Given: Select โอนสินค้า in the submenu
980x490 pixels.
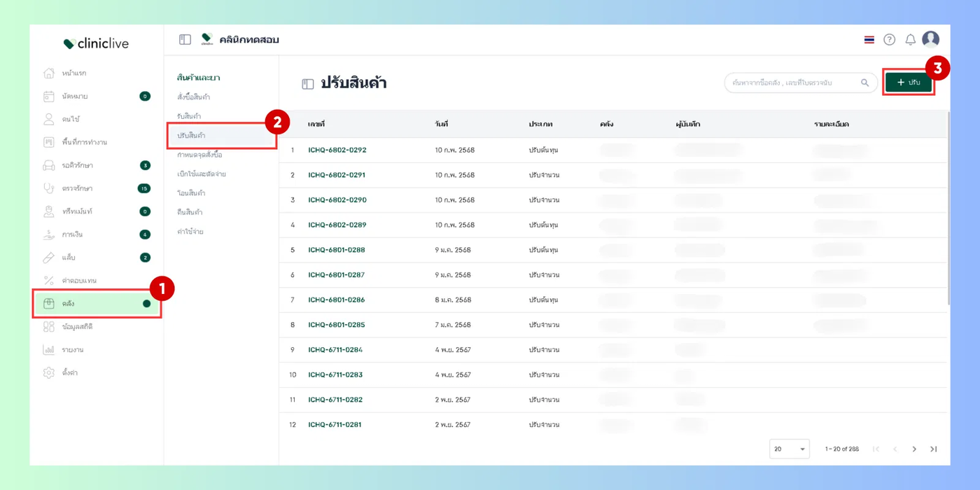Looking at the screenshot, I should click(191, 193).
